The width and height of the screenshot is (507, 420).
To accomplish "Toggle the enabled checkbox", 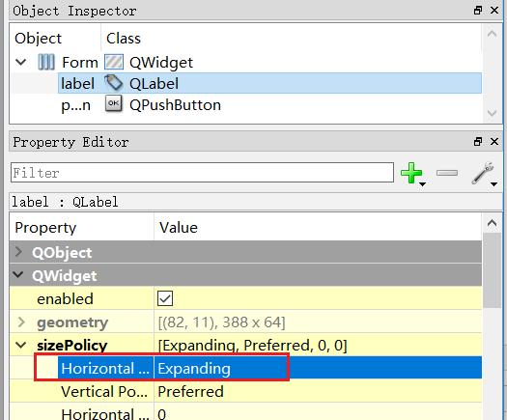I will (165, 298).
